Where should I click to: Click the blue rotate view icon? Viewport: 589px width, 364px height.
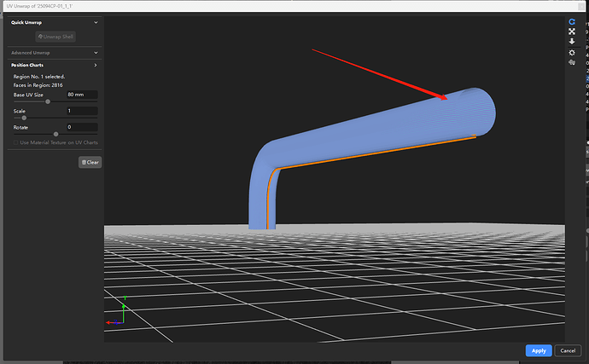pyautogui.click(x=572, y=22)
